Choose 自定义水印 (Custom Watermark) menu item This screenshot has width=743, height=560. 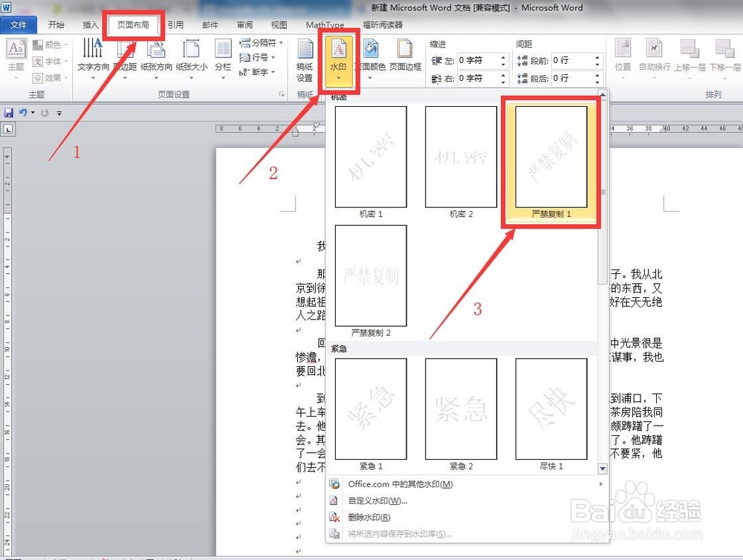pos(467,501)
